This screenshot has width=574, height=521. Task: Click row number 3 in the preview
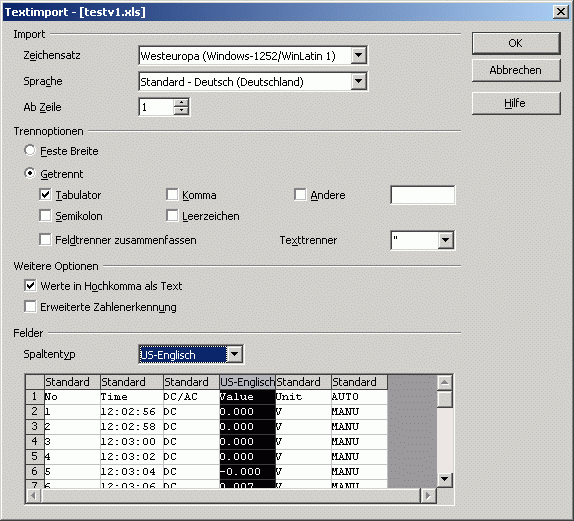pyautogui.click(x=35, y=427)
